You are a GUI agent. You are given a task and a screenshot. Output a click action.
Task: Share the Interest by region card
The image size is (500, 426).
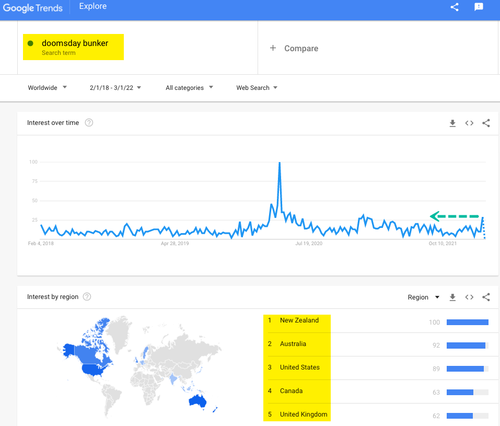pos(486,297)
